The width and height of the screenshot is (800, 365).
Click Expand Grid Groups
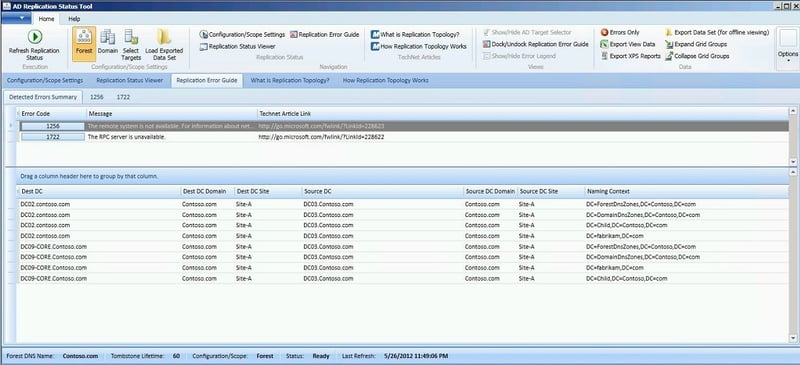(x=696, y=44)
